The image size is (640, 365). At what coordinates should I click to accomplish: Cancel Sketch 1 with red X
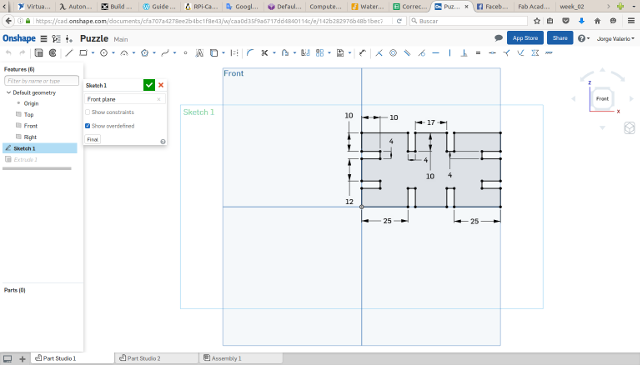[x=161, y=85]
